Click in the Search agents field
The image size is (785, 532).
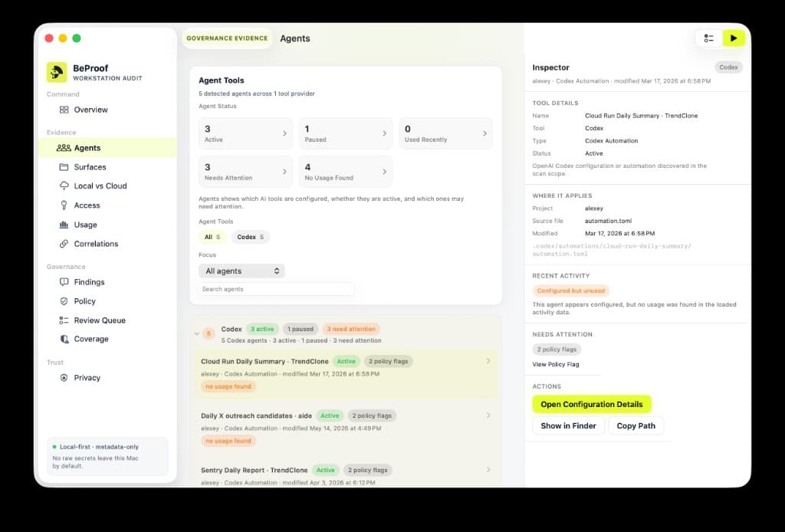click(x=276, y=289)
